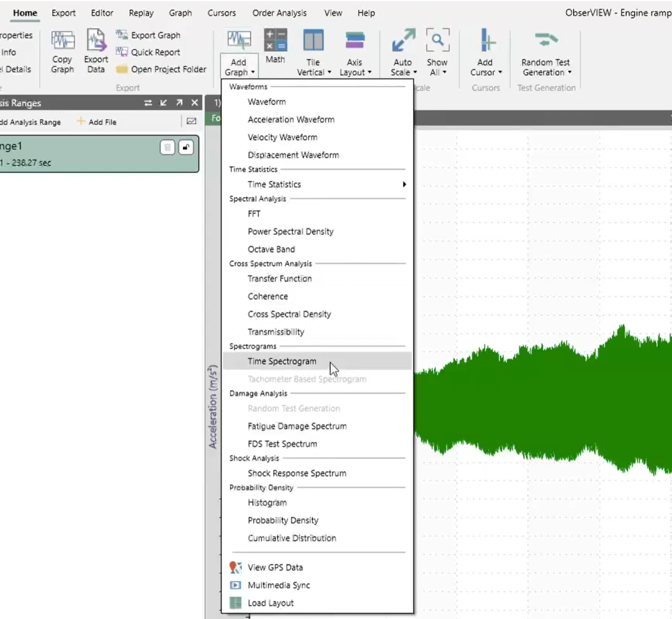Expand Random Test Generation dropdown arrow
This screenshot has height=619, width=672.
(569, 73)
